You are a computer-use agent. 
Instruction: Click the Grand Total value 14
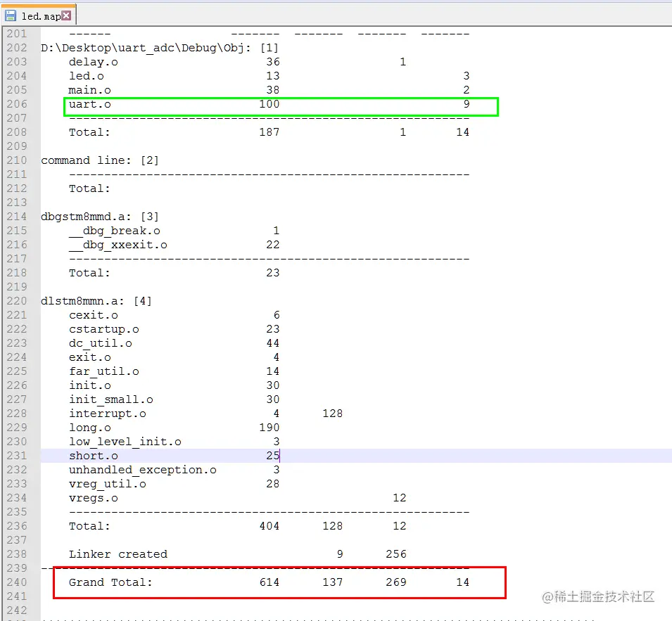(x=462, y=582)
